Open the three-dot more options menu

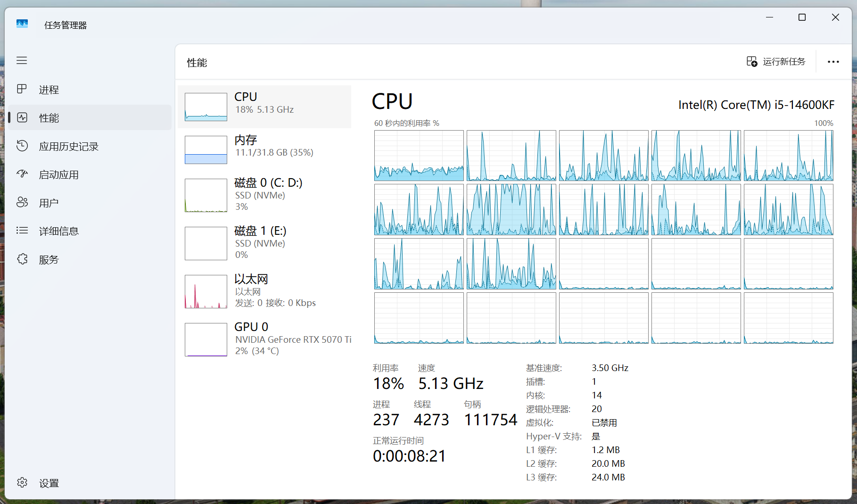[833, 62]
